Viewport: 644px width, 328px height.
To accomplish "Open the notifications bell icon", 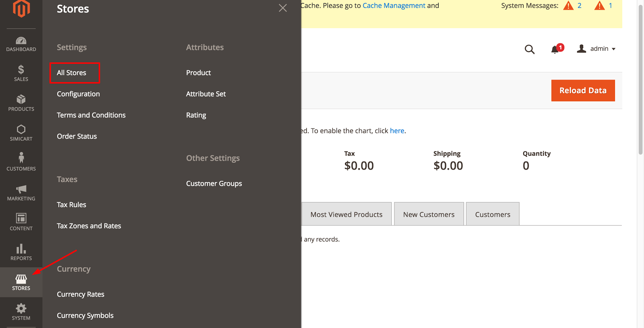I will pos(556,49).
